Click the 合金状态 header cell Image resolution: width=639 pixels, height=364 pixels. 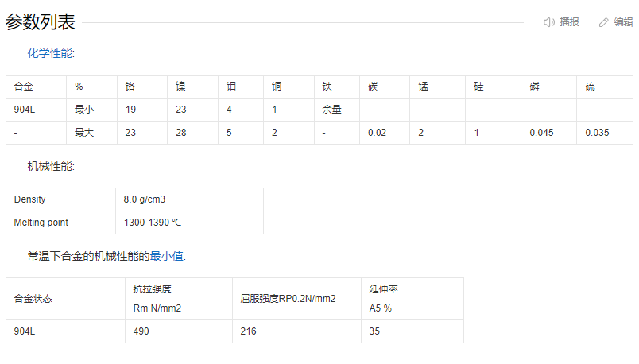[x=66, y=299]
